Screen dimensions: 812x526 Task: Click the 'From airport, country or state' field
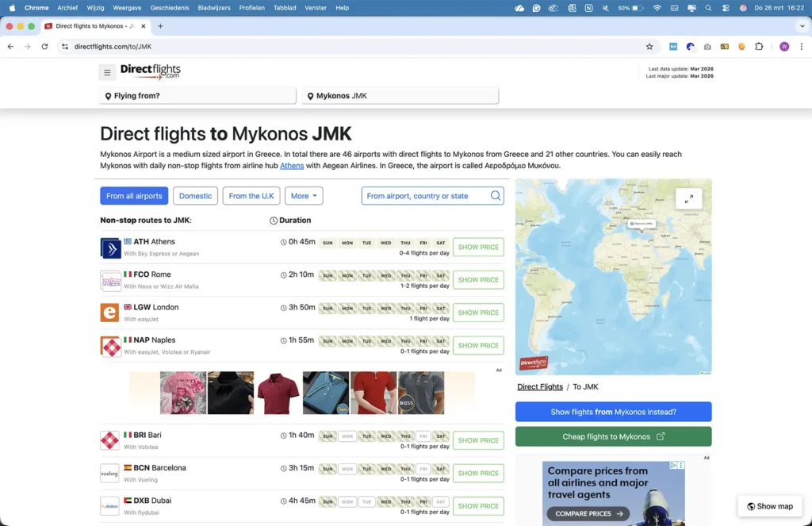[424, 196]
